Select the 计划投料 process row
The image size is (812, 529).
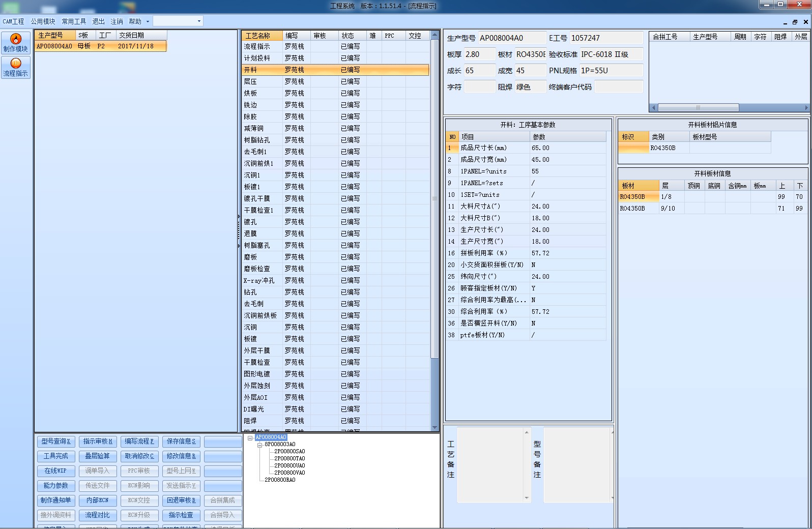[336, 58]
